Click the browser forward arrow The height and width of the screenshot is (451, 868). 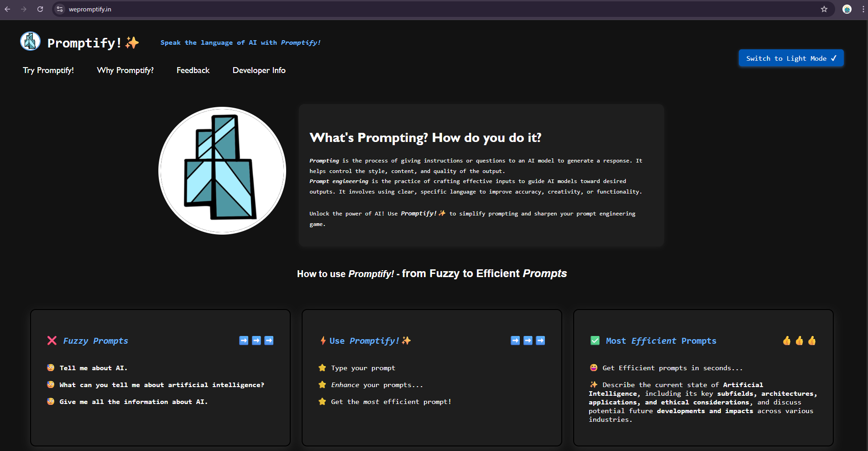[24, 9]
